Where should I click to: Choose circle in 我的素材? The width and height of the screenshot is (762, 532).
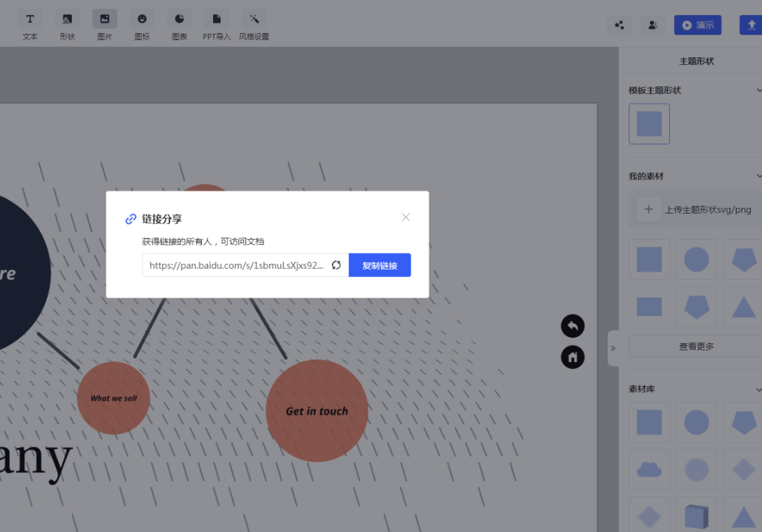[x=696, y=259]
